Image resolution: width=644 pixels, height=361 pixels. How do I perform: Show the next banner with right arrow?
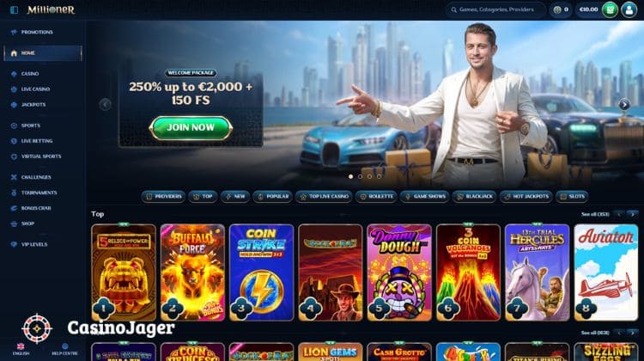pos(624,105)
